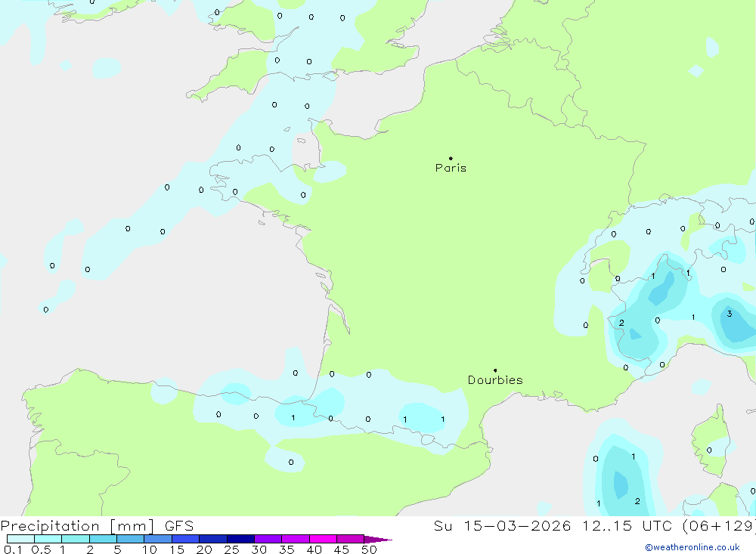This screenshot has width=756, height=554.
Task: Click the legend scale label '0.5'
Action: (41, 549)
